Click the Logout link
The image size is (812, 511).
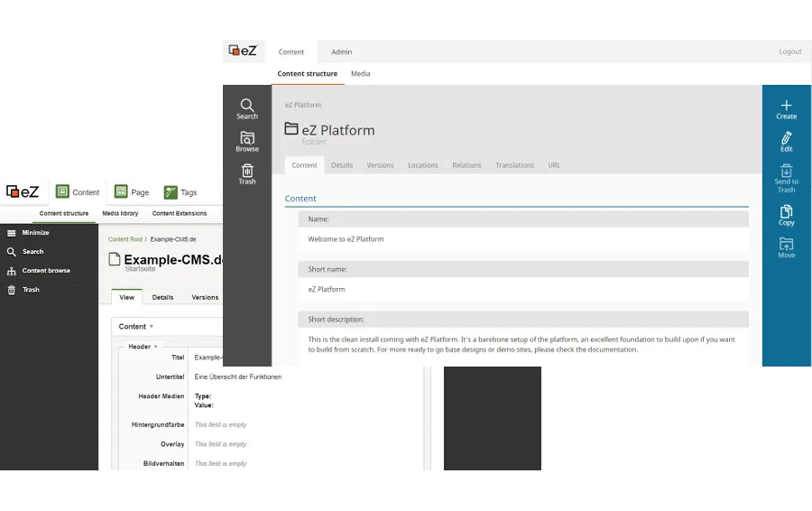tap(789, 51)
